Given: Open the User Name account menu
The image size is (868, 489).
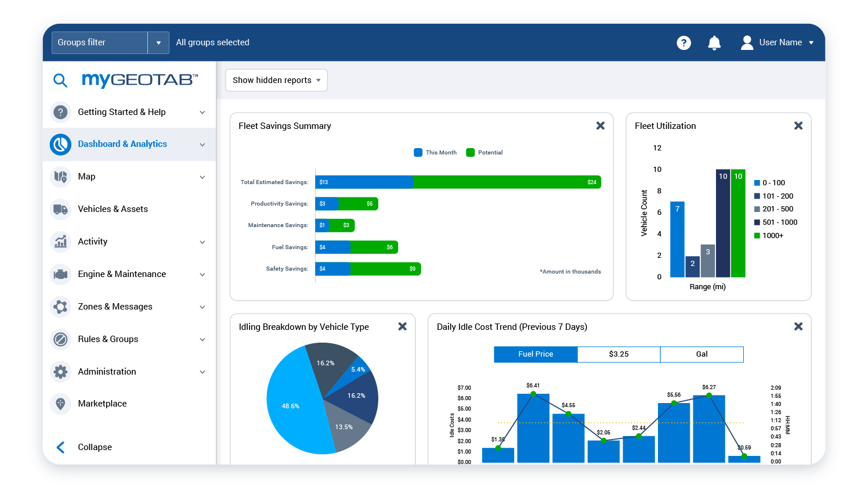Looking at the screenshot, I should click(777, 42).
